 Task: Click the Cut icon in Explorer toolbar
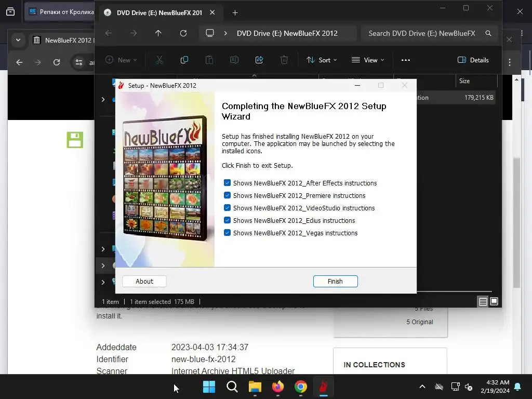click(159, 60)
